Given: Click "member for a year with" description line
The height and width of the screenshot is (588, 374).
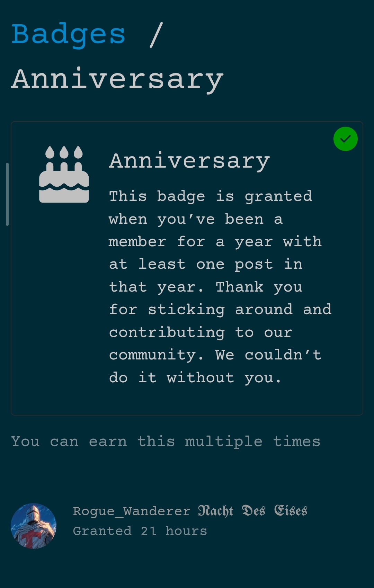Looking at the screenshot, I should (215, 242).
